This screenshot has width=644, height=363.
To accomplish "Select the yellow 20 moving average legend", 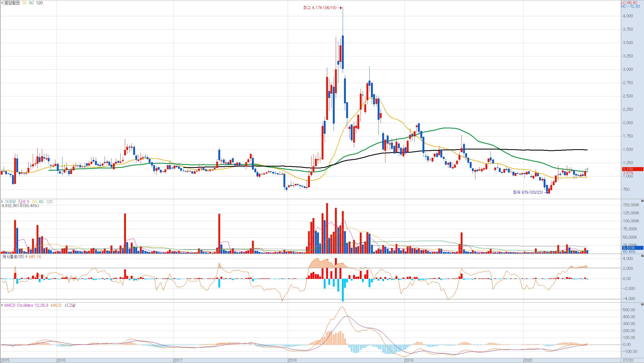I will point(24,3).
